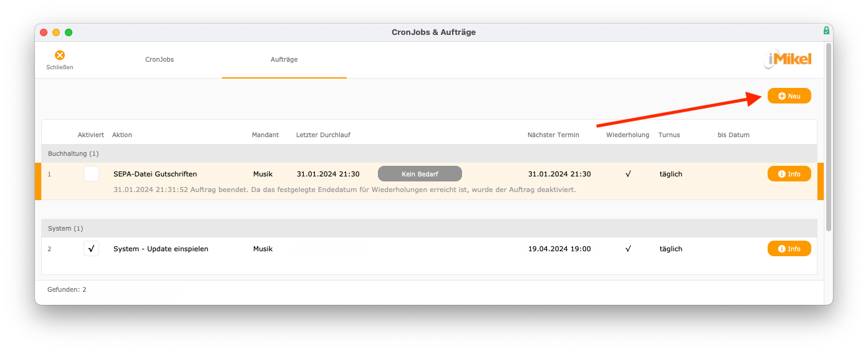Collapse the Buchhaltung (1) group header
The width and height of the screenshot is (868, 351).
[x=74, y=153]
